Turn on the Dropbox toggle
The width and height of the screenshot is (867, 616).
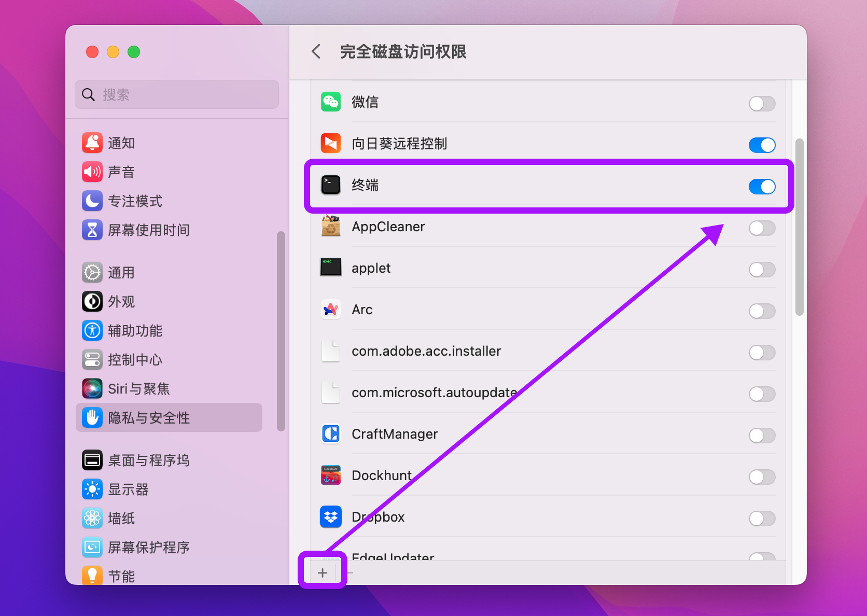coord(762,519)
